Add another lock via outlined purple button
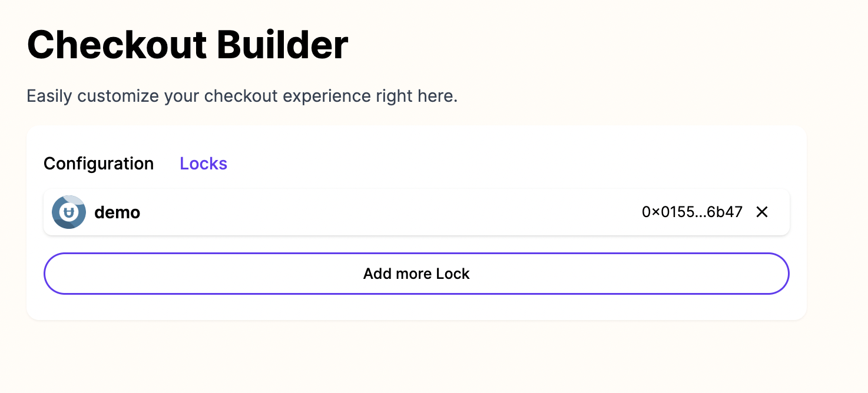 416,274
